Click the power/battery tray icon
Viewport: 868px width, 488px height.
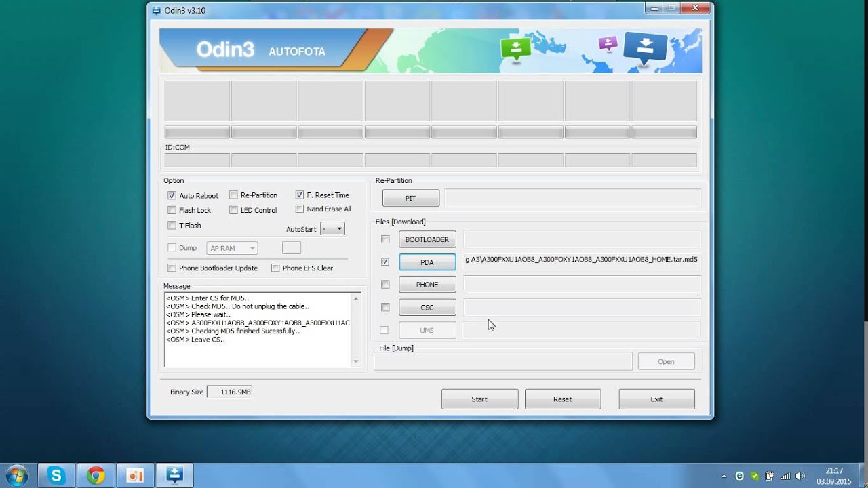pyautogui.click(x=770, y=476)
